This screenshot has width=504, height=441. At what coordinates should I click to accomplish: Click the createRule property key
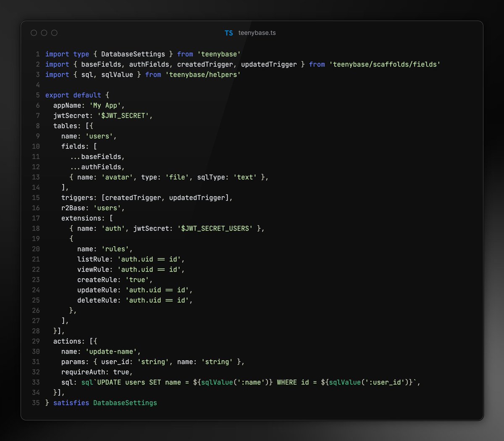pyautogui.click(x=97, y=280)
